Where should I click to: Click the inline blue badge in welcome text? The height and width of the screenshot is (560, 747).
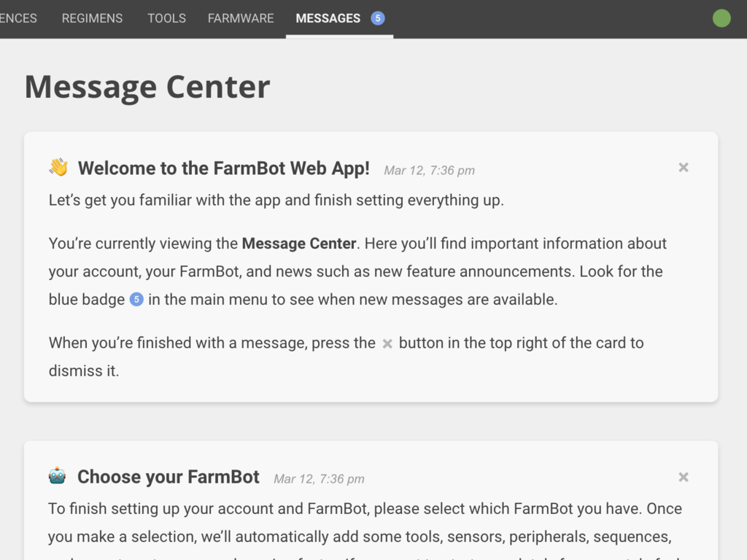tap(136, 300)
